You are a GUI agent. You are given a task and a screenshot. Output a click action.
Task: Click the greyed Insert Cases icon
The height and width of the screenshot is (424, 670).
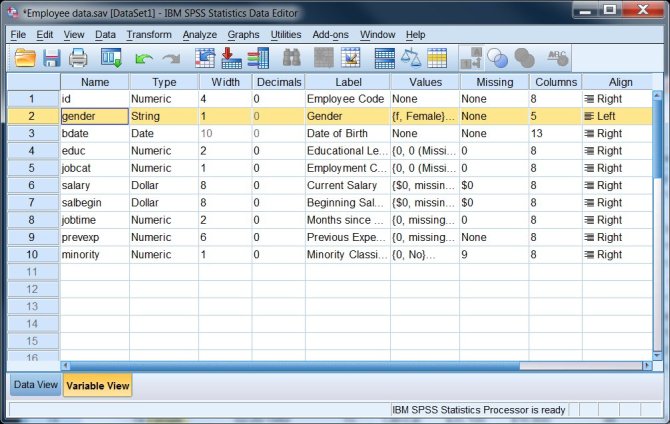tap(323, 58)
